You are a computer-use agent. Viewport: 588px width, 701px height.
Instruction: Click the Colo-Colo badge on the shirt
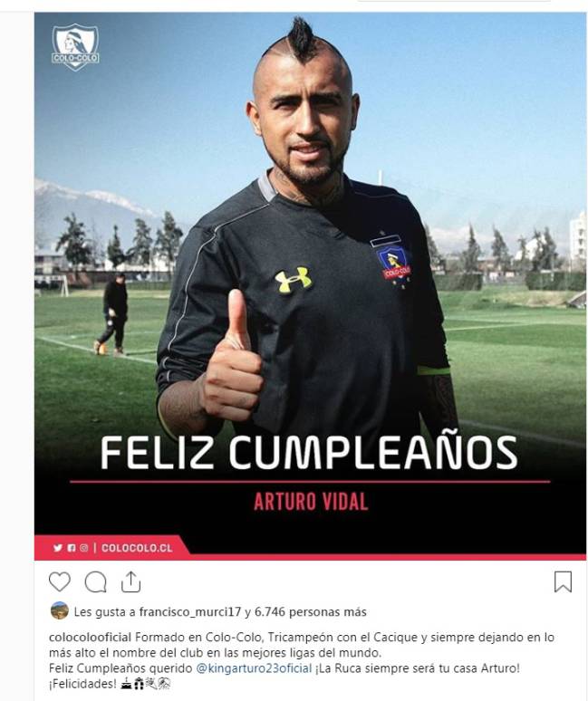click(x=392, y=263)
